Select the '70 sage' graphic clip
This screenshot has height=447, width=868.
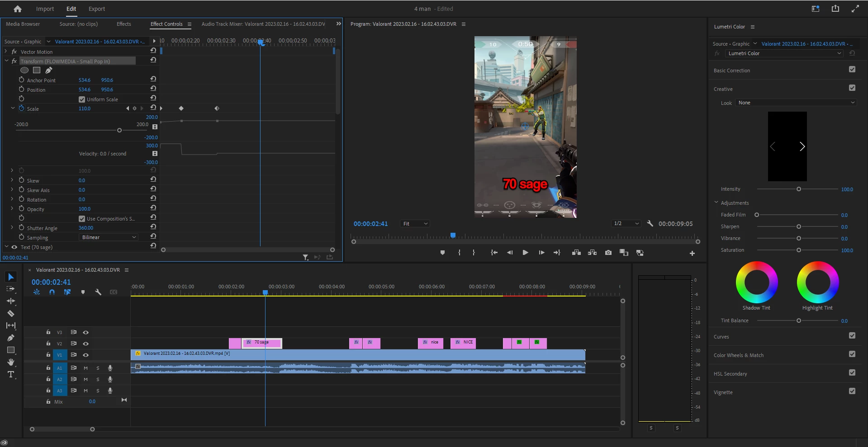click(262, 343)
